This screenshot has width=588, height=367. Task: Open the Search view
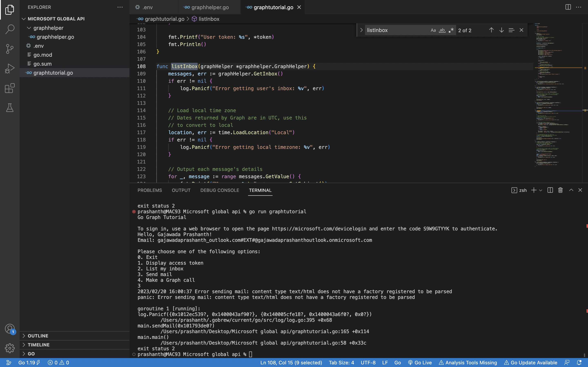coord(10,29)
